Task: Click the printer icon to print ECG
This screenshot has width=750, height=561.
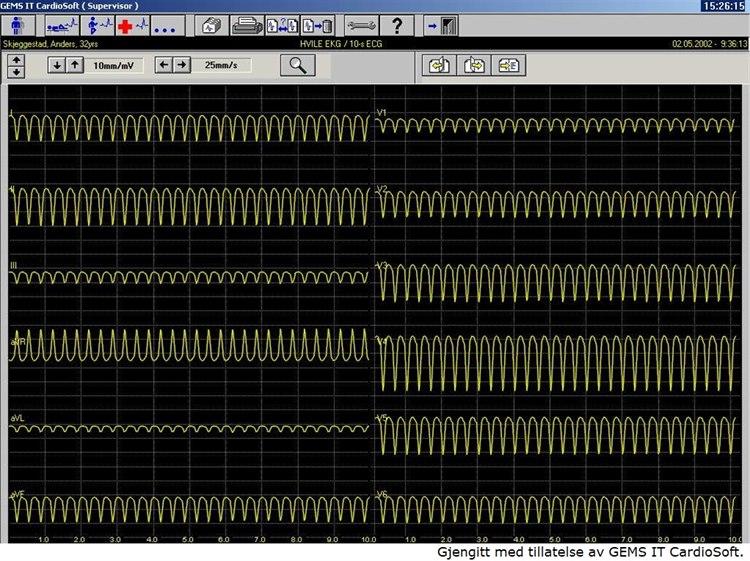Action: 245,25
